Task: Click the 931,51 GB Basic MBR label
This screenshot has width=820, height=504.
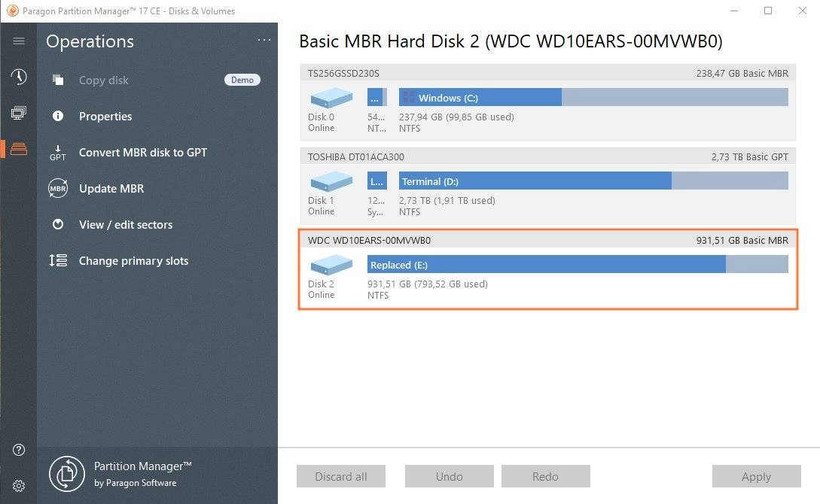Action: pos(742,240)
